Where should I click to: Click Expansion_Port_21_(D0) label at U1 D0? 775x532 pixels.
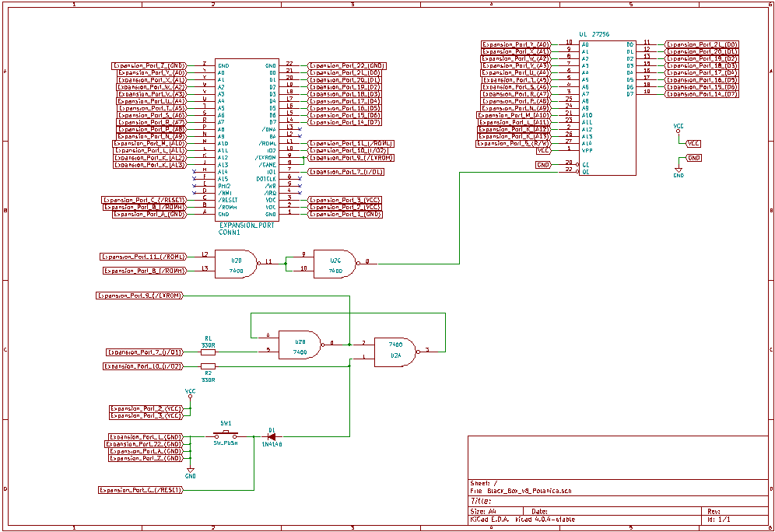702,44
